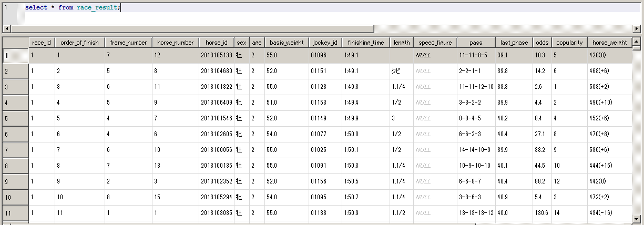This screenshot has width=644, height=225.
Task: Click basis_weight cell 51.0
Action: click(x=287, y=103)
